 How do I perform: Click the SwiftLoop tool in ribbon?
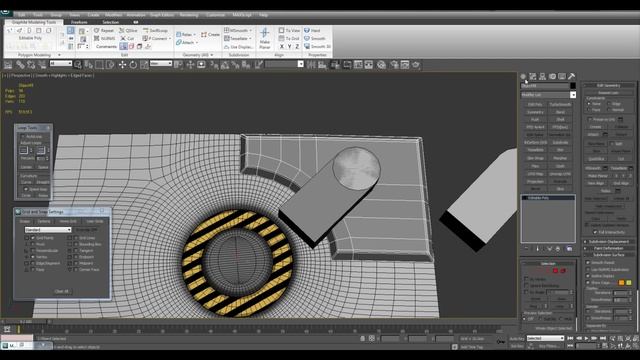click(x=156, y=31)
